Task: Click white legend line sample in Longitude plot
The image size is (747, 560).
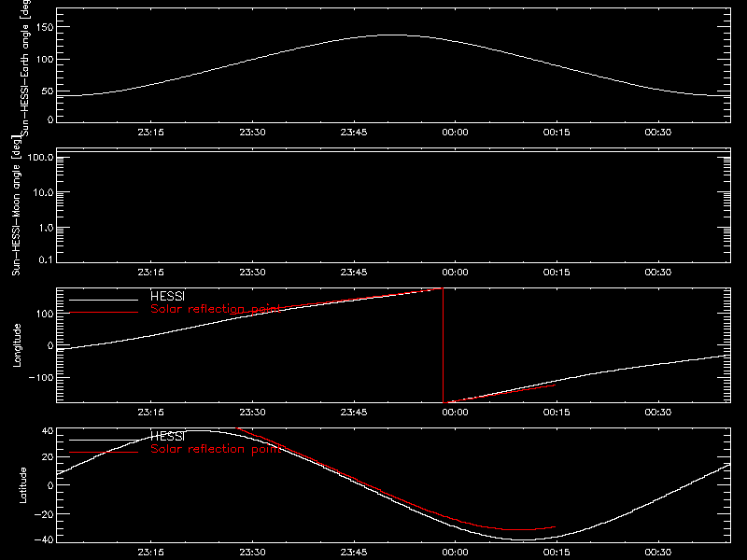Action: (104, 300)
